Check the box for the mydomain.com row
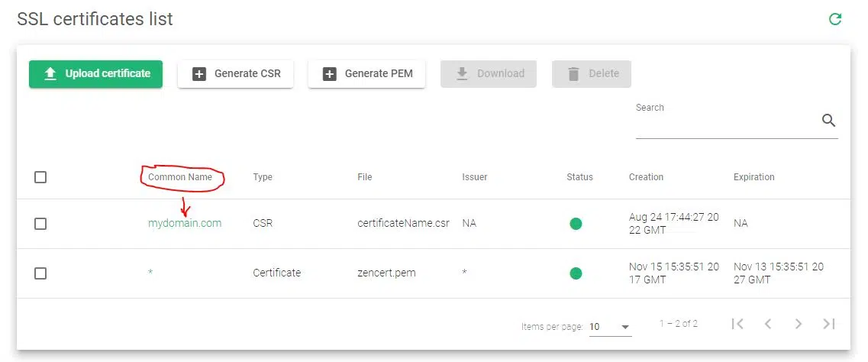This screenshot has width=868, height=362. tap(40, 224)
